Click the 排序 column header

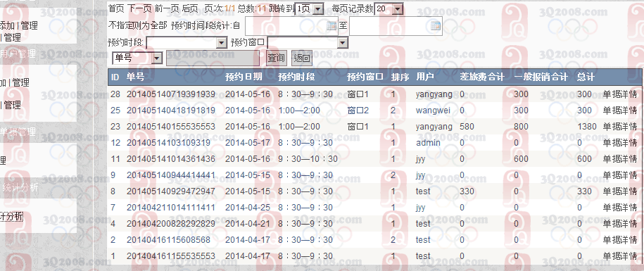400,77
